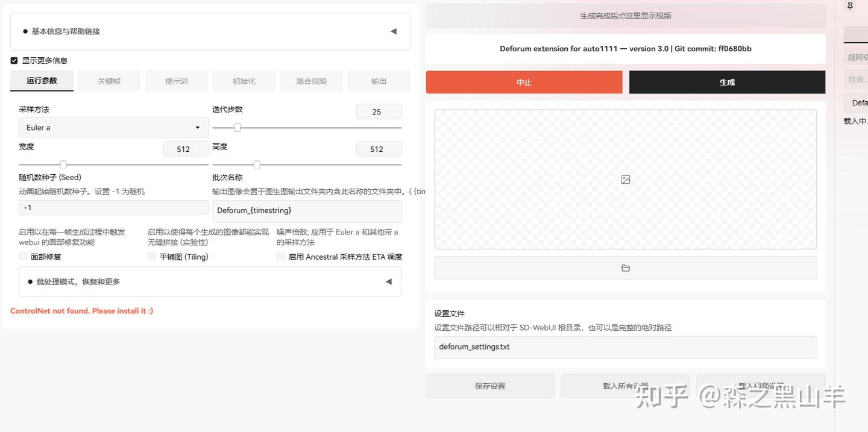868x432 pixels.
Task: Switch to the 初始化 tab
Action: click(244, 81)
